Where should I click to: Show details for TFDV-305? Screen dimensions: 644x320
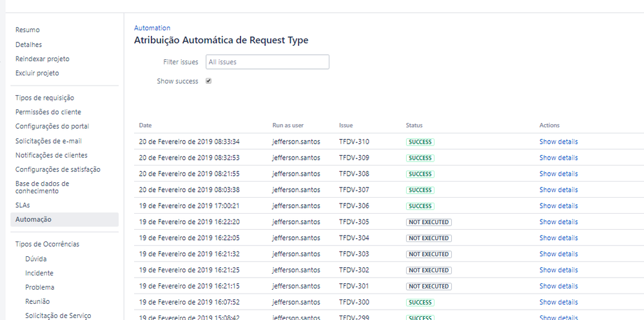558,221
